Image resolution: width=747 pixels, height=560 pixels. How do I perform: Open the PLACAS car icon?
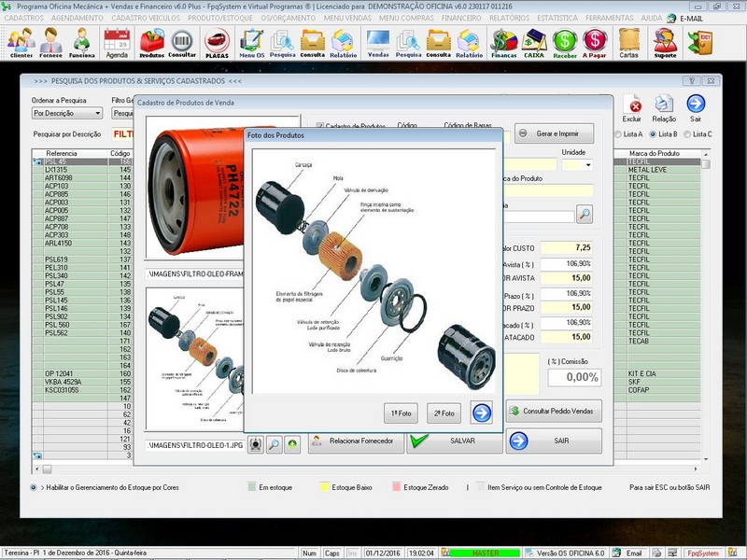click(x=218, y=42)
